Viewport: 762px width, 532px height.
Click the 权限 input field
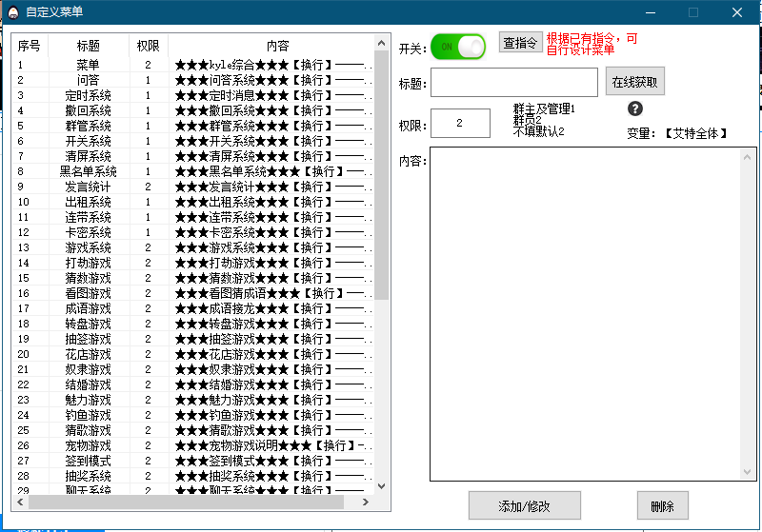(x=460, y=124)
